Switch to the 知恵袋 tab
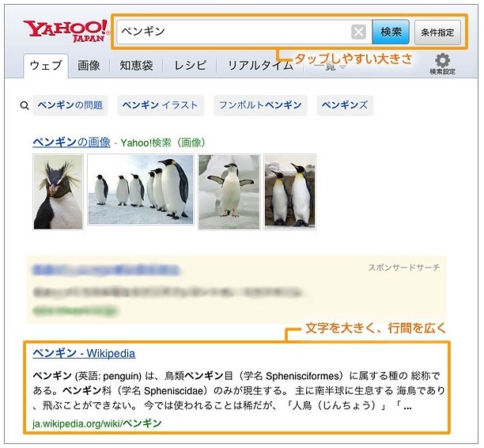The image size is (484, 448). tap(137, 66)
